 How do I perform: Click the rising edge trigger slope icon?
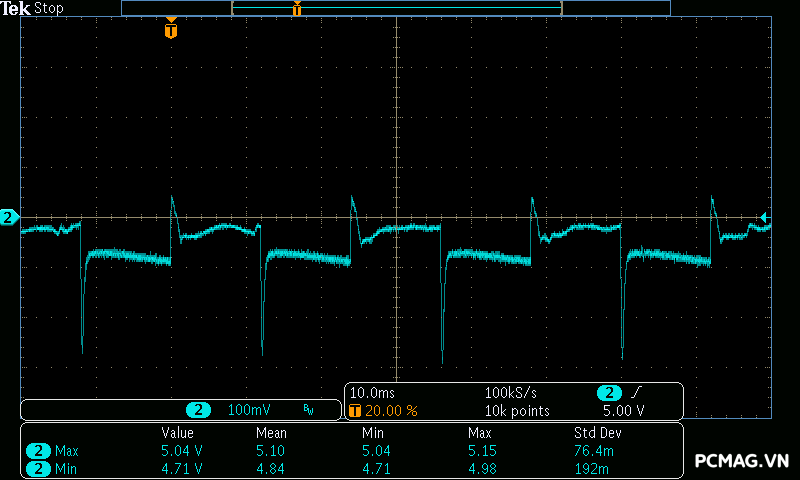tap(636, 393)
